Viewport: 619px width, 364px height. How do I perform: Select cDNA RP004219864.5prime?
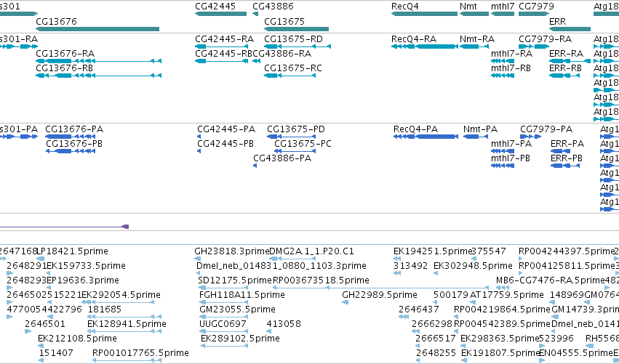pos(502,310)
